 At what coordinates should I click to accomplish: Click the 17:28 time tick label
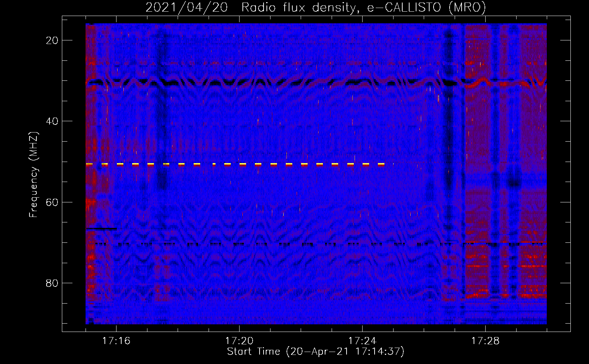coord(485,341)
